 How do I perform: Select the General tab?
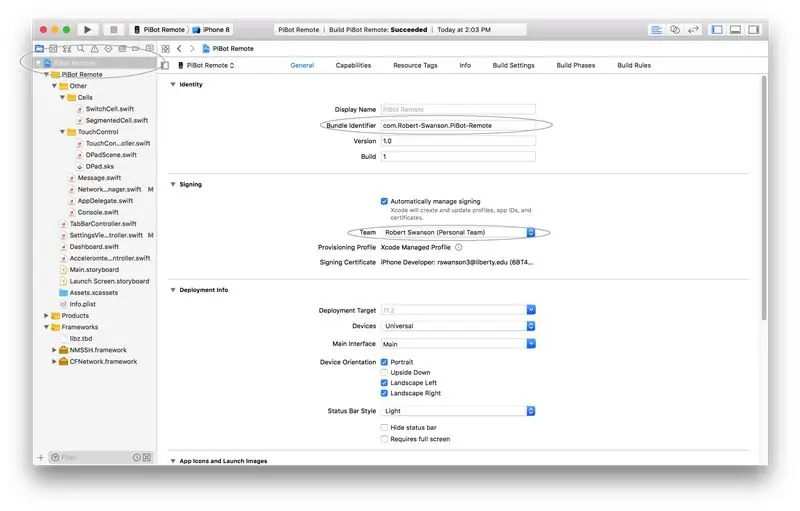pyautogui.click(x=302, y=65)
